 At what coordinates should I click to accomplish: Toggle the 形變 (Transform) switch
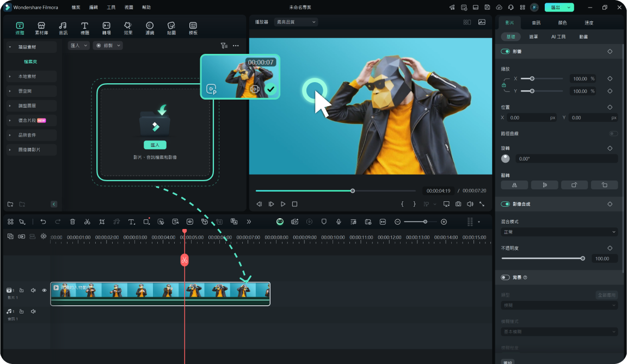pyautogui.click(x=506, y=52)
